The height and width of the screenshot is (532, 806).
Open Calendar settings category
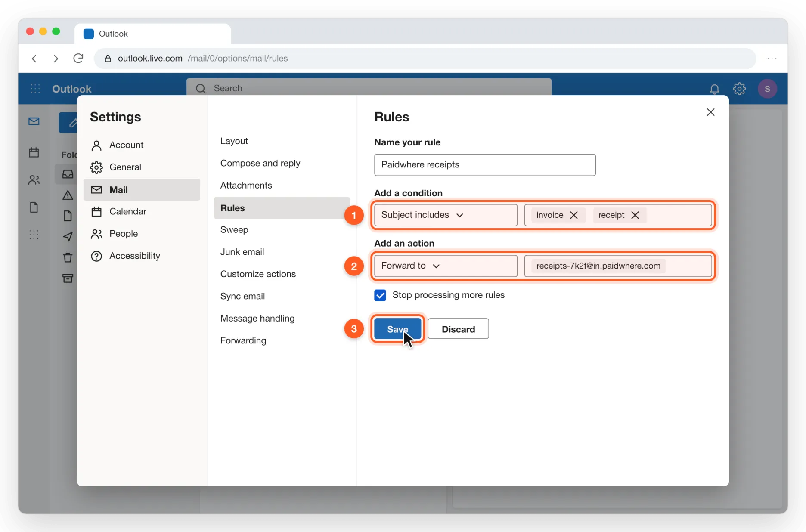tap(142, 211)
